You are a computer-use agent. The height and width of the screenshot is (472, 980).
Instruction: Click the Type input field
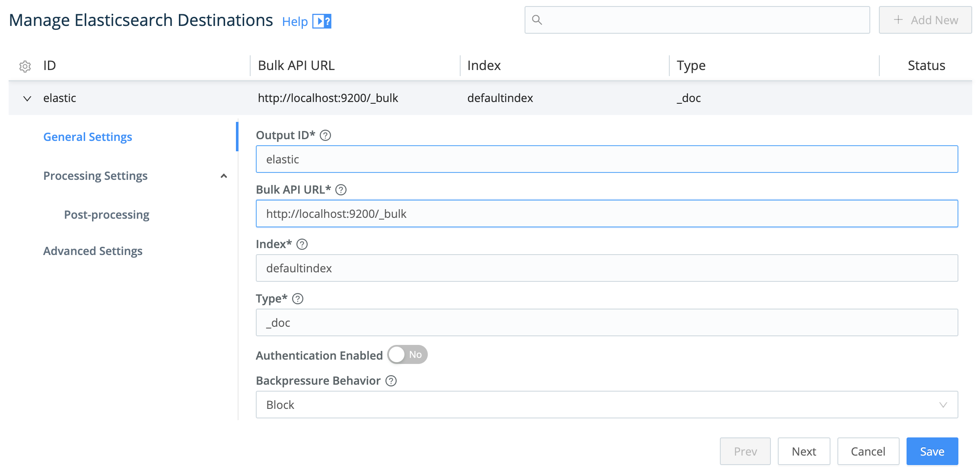click(x=607, y=322)
